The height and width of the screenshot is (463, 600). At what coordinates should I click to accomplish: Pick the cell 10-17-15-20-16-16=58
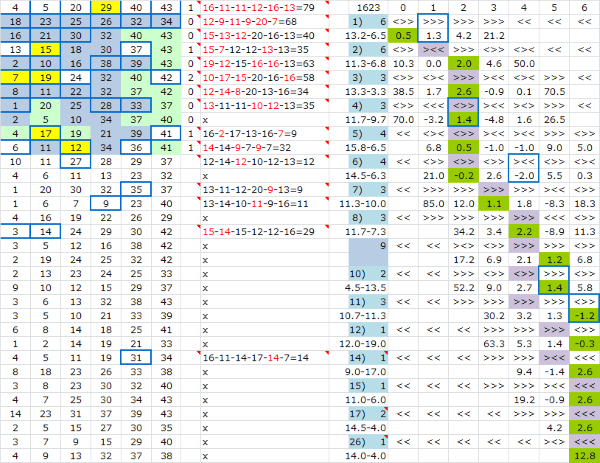264,78
